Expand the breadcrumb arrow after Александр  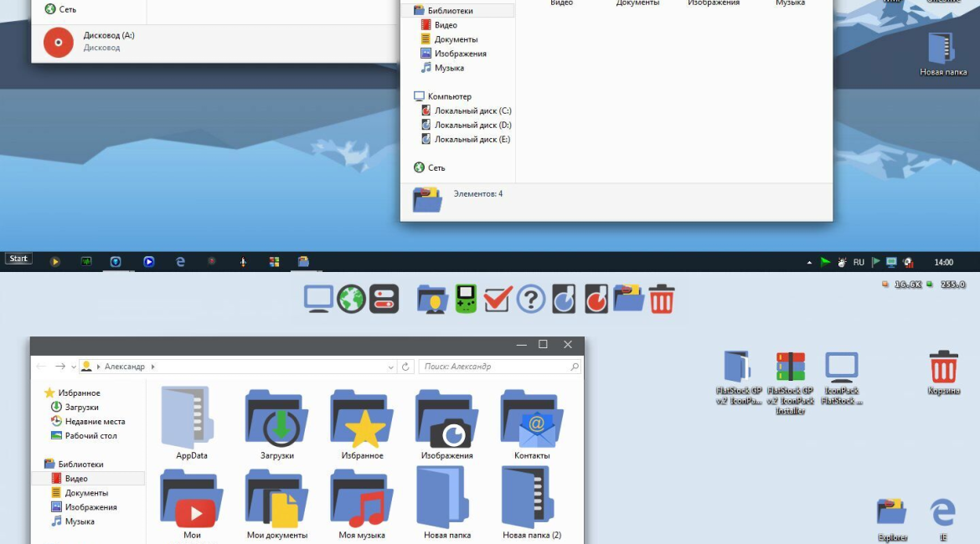click(153, 367)
